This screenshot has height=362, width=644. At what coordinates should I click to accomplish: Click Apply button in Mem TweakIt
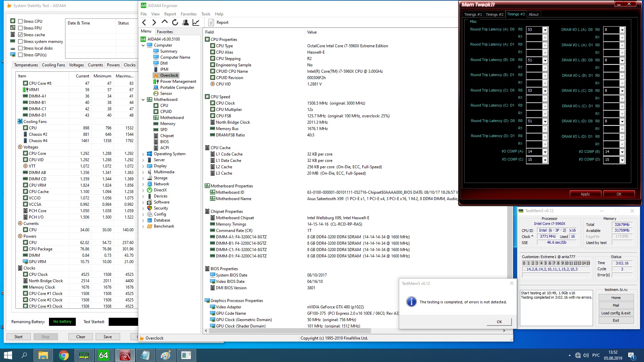585,194
